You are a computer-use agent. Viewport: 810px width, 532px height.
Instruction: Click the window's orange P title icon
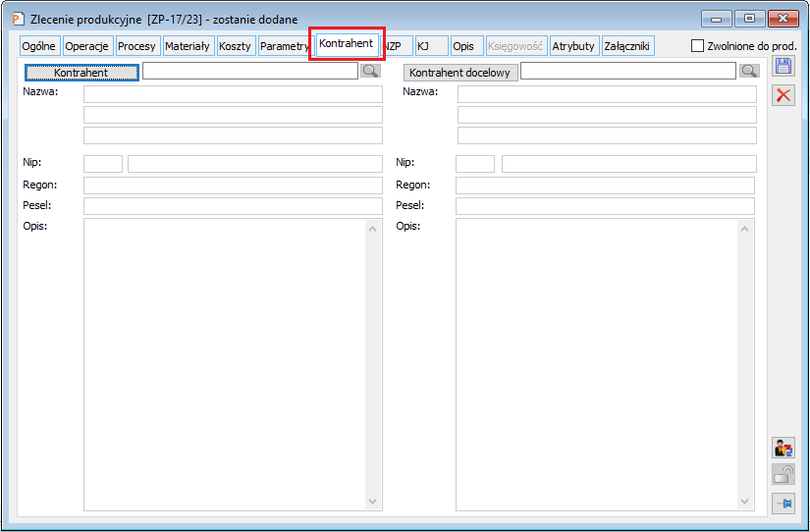tap(18, 19)
